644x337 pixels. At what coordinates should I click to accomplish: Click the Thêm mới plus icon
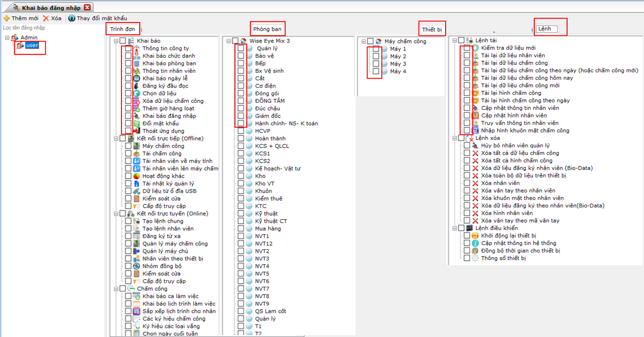tap(6, 18)
